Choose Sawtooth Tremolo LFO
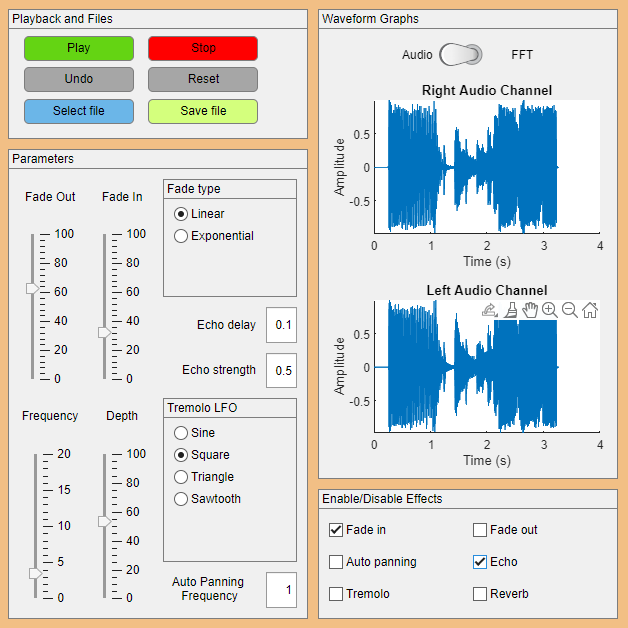The height and width of the screenshot is (628, 628). pyautogui.click(x=181, y=499)
